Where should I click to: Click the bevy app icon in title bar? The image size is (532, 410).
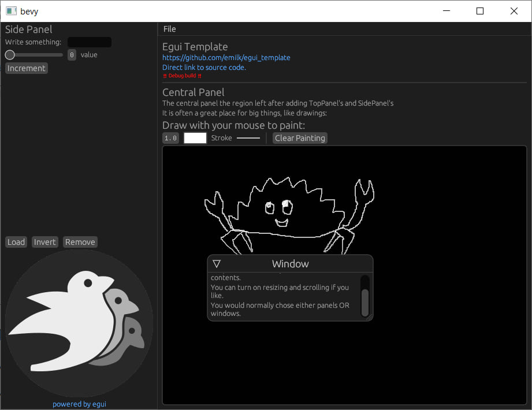pyautogui.click(x=11, y=11)
